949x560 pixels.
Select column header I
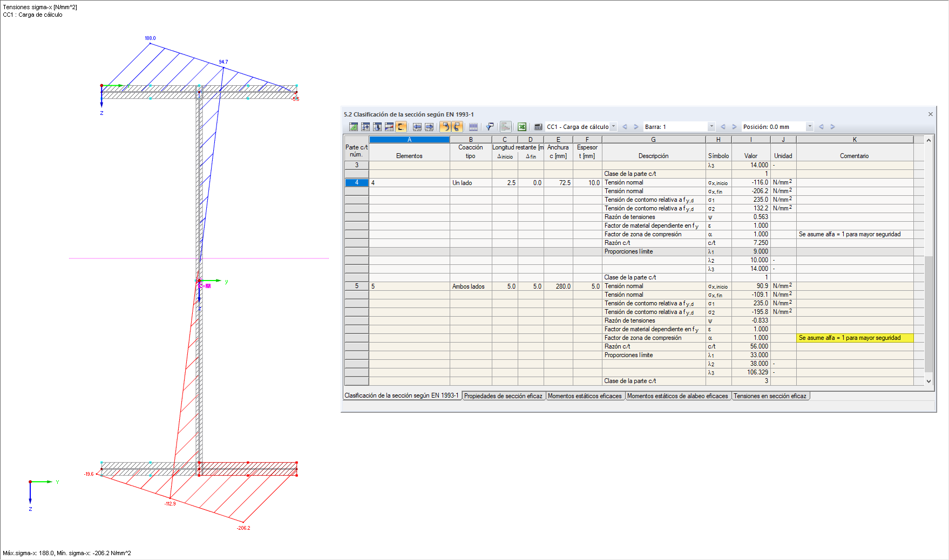pyautogui.click(x=751, y=140)
